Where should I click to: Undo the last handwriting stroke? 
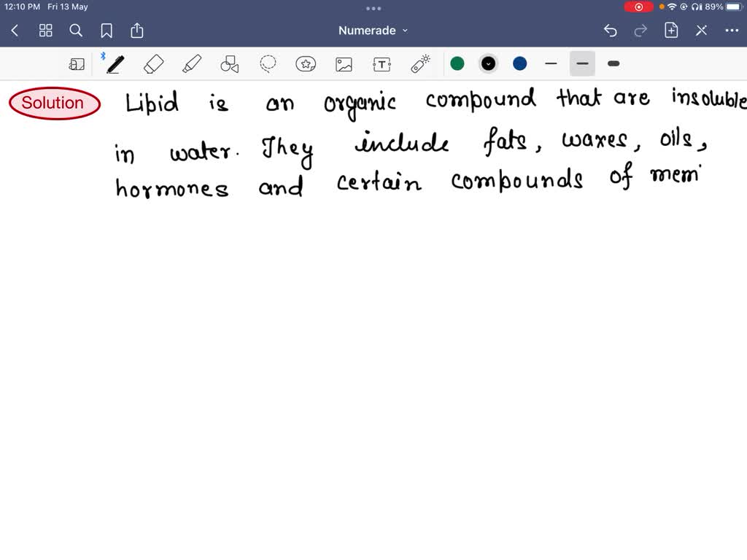point(611,31)
